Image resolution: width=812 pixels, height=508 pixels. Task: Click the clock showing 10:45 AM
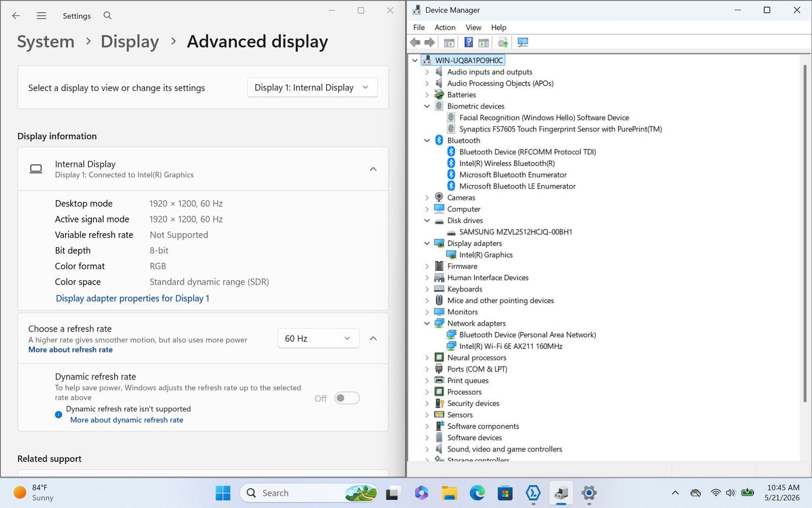point(782,493)
